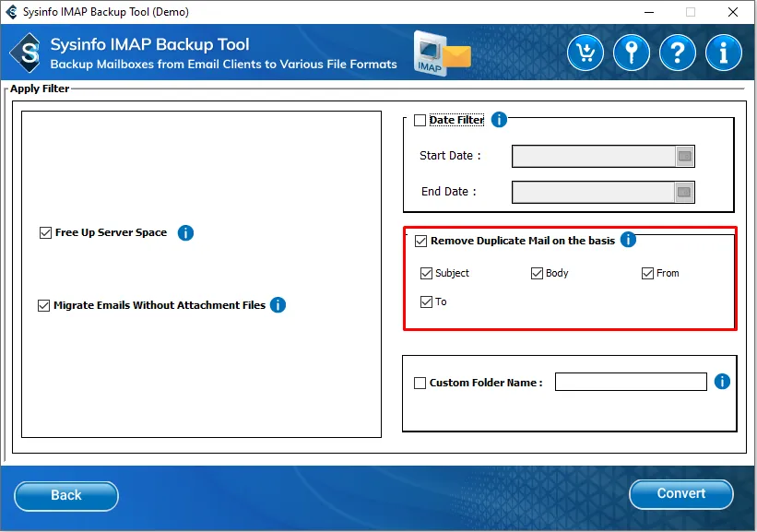Close the Sysinfo IMAP Backup Tool window
Image resolution: width=757 pixels, height=532 pixels.
pyautogui.click(x=733, y=12)
